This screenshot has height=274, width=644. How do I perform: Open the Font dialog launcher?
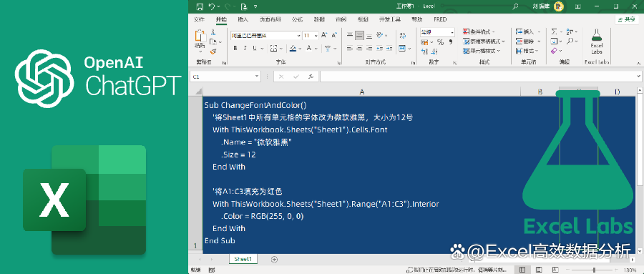tap(339, 63)
